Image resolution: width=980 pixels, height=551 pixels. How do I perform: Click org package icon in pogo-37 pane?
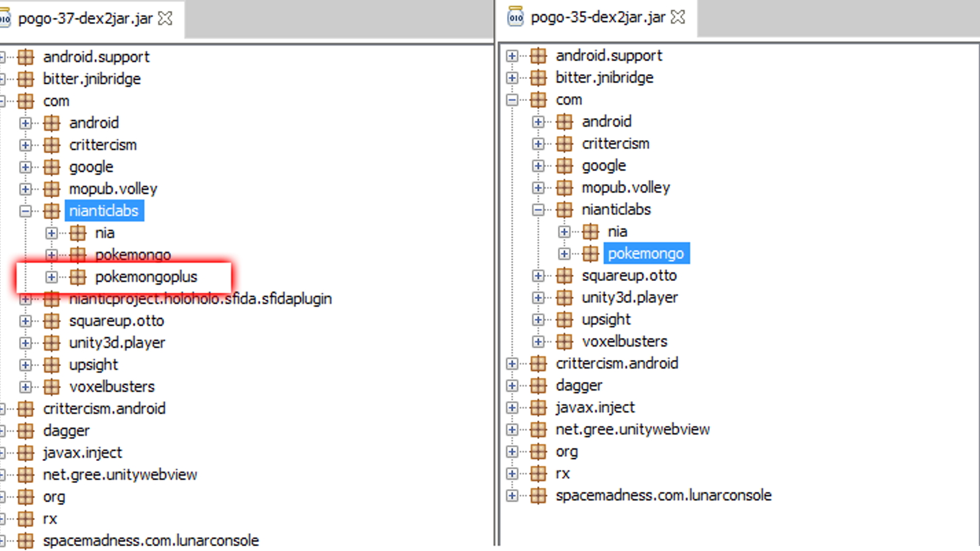coord(26,497)
